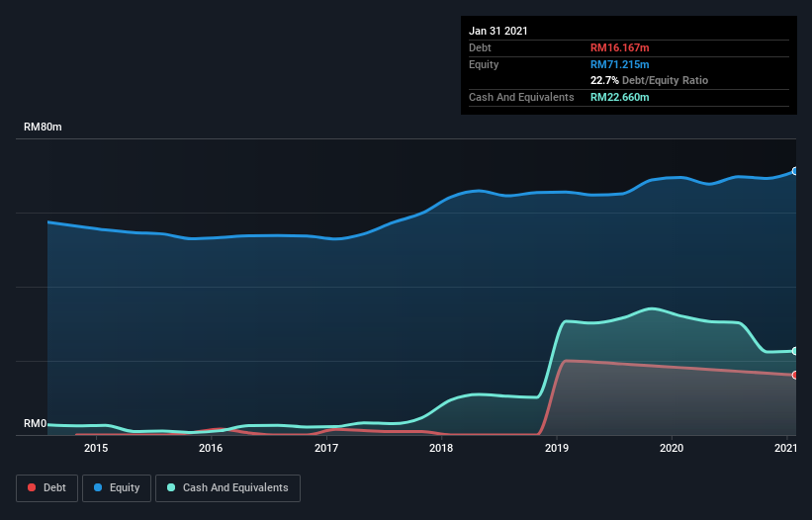Click the 2021 x-axis label
This screenshot has height=520, width=812.
tap(785, 448)
